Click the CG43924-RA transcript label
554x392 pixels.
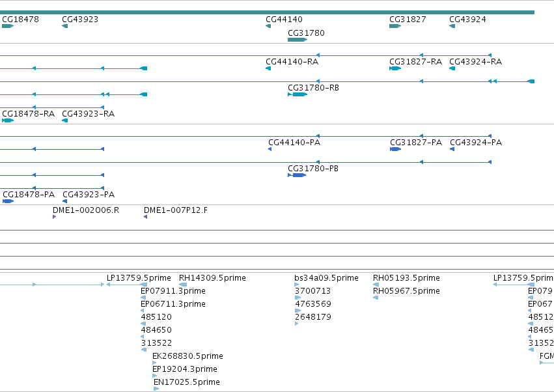[476, 61]
